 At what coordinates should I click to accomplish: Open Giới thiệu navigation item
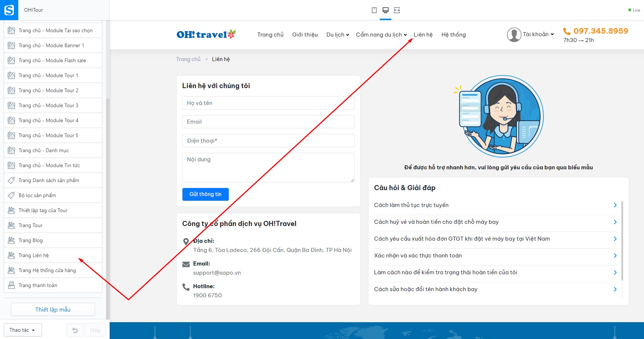(305, 35)
